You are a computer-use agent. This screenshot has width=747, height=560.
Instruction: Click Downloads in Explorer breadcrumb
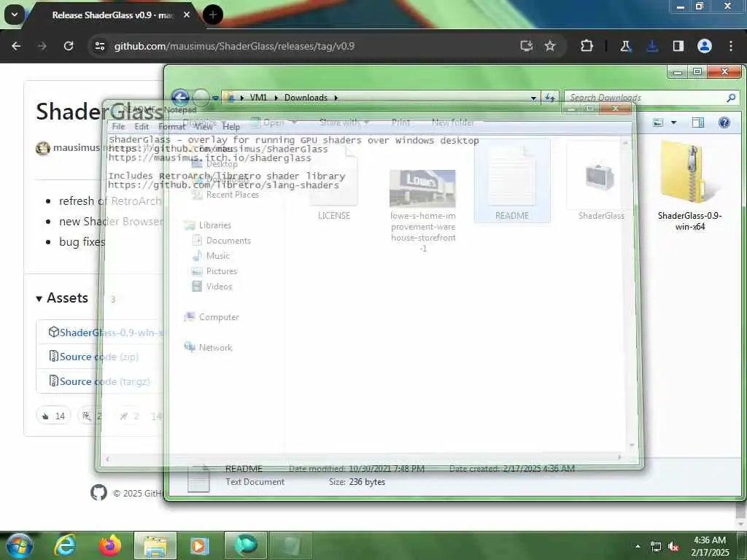pos(306,98)
